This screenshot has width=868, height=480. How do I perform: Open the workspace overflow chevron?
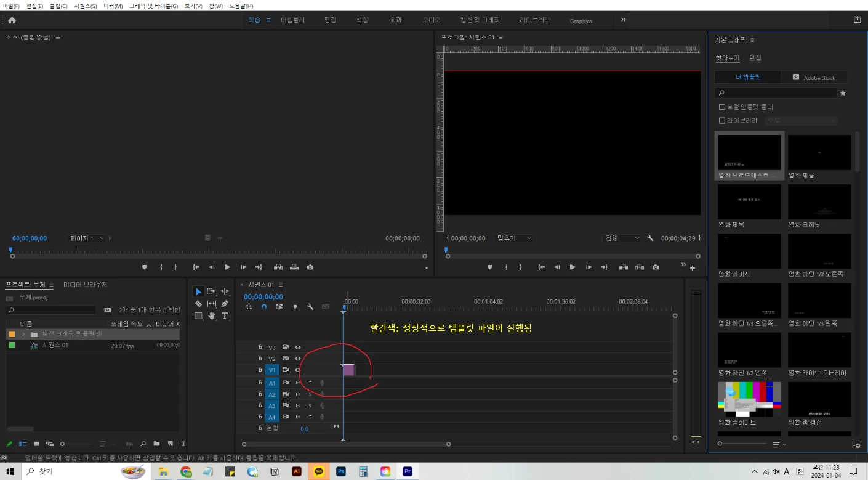coord(623,20)
